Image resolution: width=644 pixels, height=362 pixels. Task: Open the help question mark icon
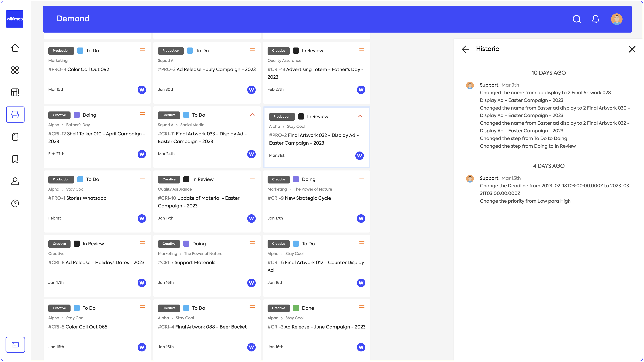(x=15, y=203)
